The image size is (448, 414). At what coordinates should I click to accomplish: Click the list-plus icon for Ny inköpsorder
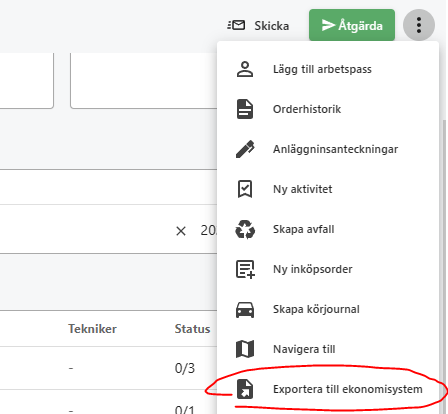coord(245,269)
